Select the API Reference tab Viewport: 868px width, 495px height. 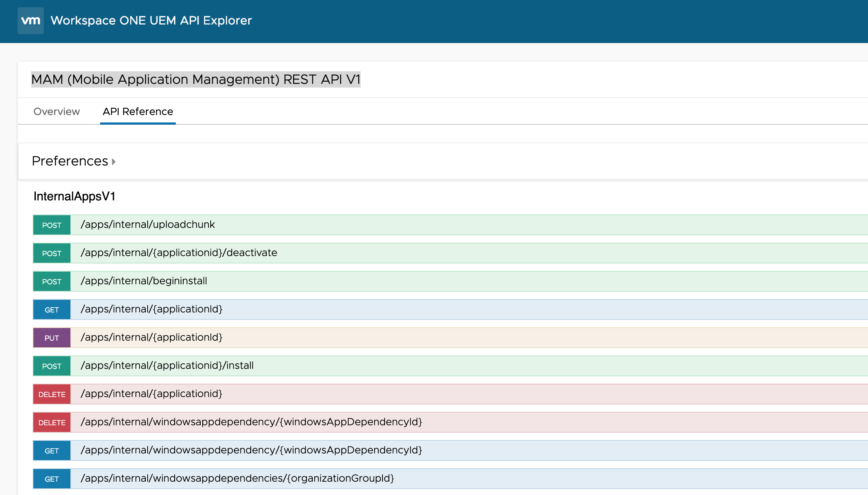[138, 112]
